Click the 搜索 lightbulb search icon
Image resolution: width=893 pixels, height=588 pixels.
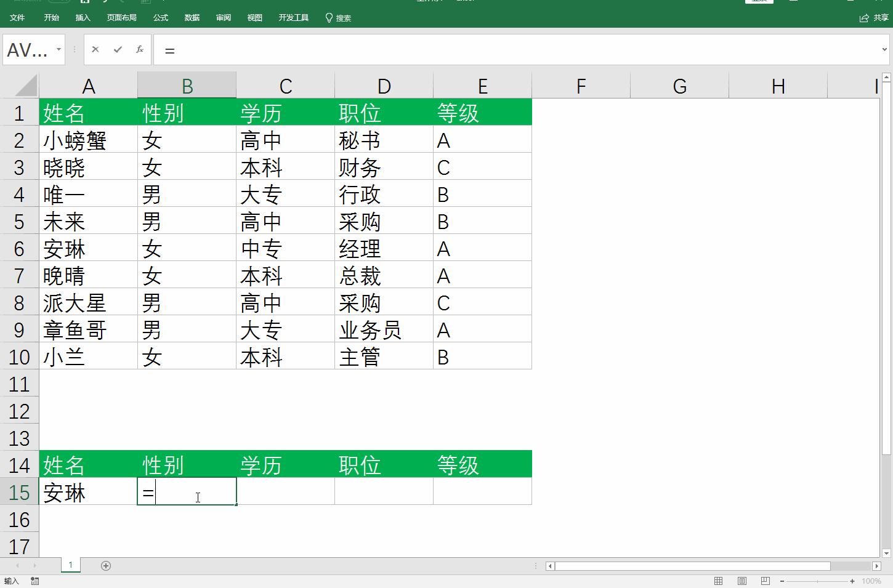point(328,18)
